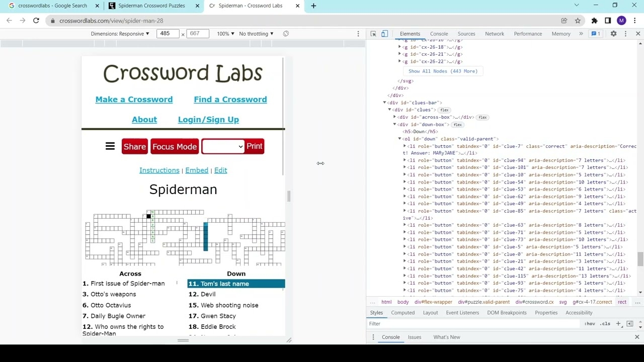Switch to the Network tab

tap(494, 34)
